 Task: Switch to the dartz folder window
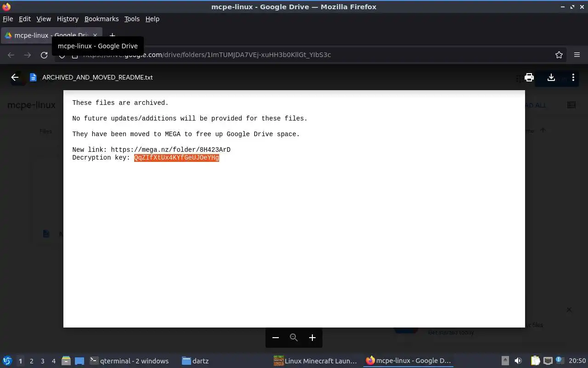click(x=195, y=361)
